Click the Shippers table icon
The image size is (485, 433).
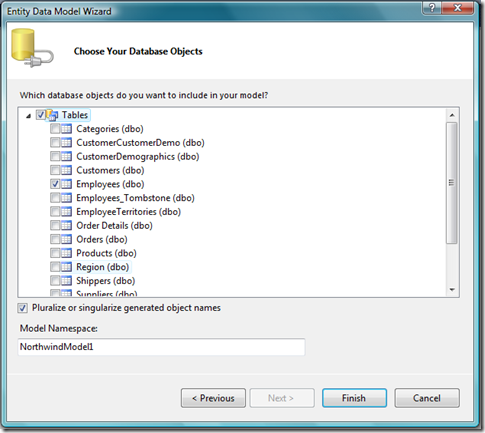(66, 281)
